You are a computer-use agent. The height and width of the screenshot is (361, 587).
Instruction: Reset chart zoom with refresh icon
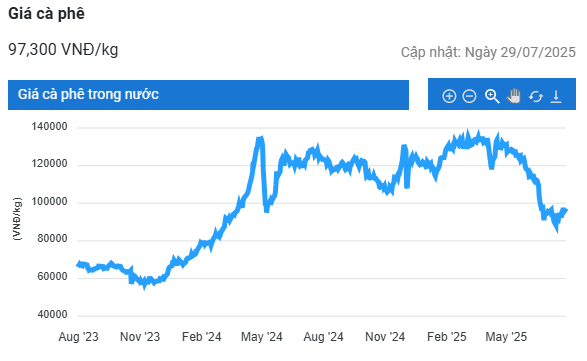tap(536, 97)
